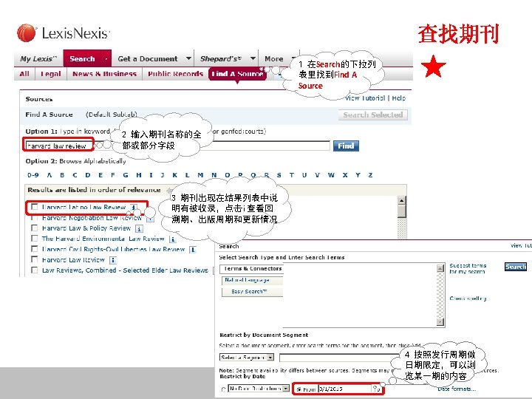Switch to the All subtab
This screenshot has width=532, height=399.
(24, 74)
